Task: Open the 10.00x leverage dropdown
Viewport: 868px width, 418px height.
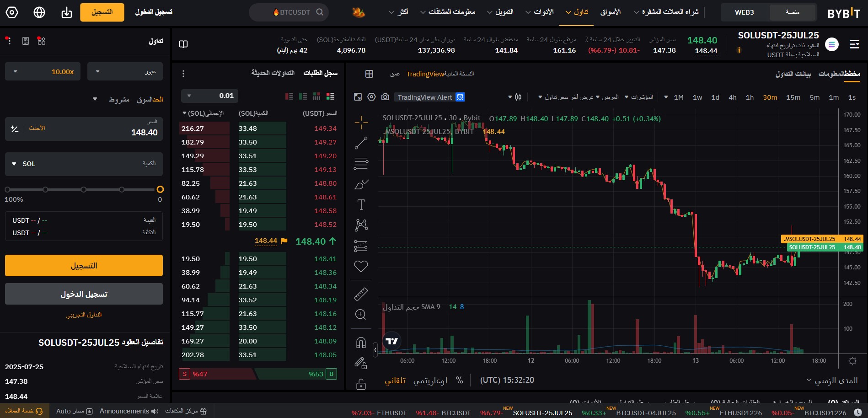Action: (43, 71)
